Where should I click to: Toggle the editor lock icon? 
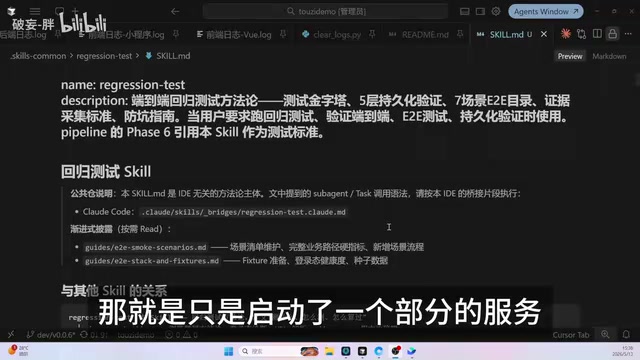(613, 34)
